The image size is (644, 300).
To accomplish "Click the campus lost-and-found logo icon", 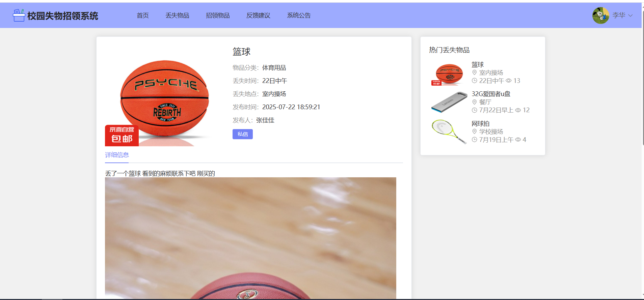I will click(19, 16).
